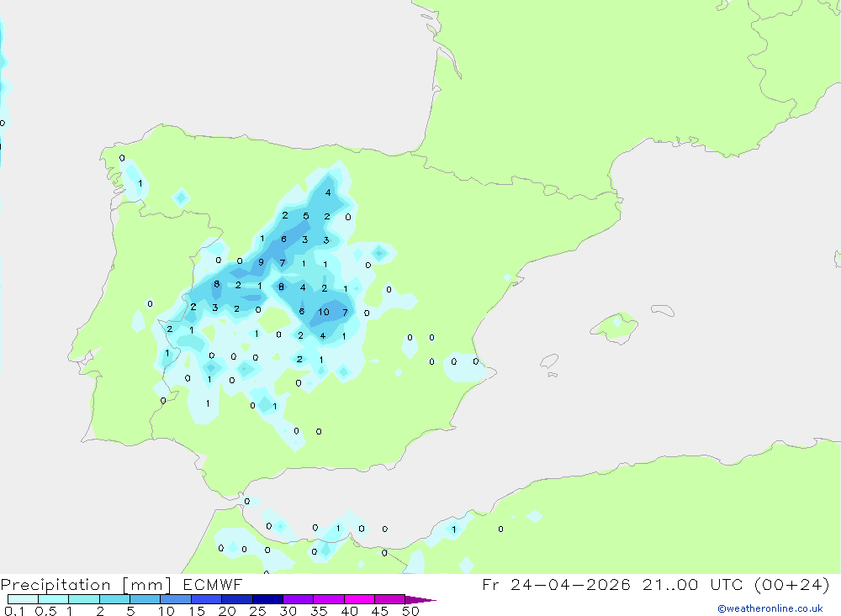Viewport: 841px width, 616px height.
Task: Click the 0.5–1 mm light cyan legend swatch
Action: (x=53, y=599)
